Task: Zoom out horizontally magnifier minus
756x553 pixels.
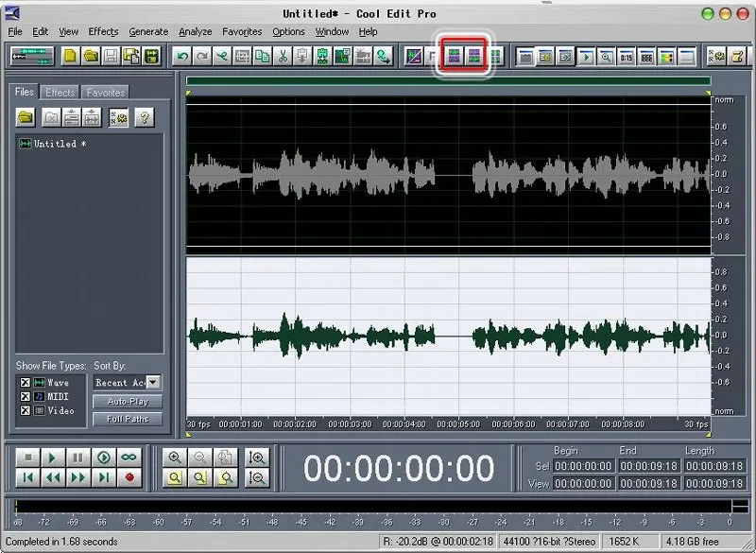Action: tap(200, 458)
